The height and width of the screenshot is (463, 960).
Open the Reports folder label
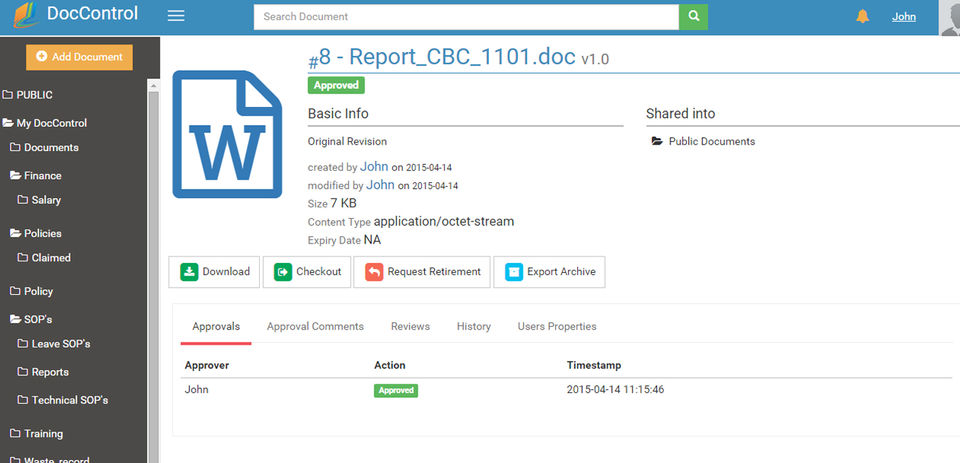click(x=50, y=372)
